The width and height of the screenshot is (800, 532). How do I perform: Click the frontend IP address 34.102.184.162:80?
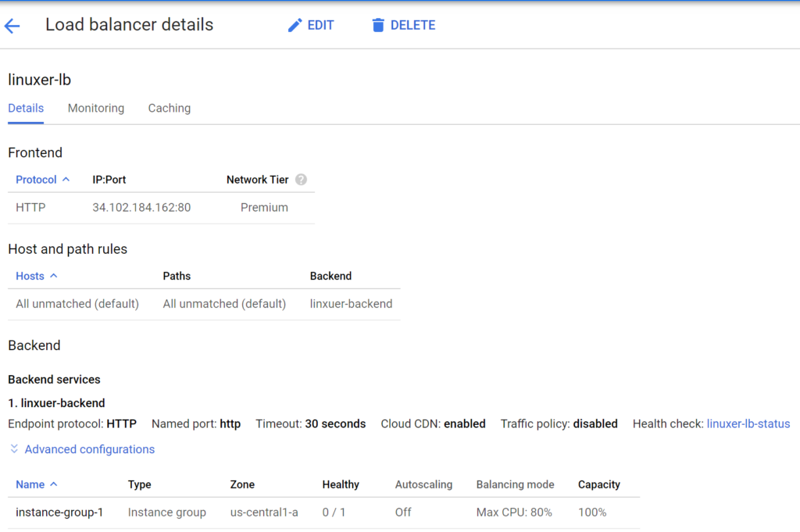point(141,208)
